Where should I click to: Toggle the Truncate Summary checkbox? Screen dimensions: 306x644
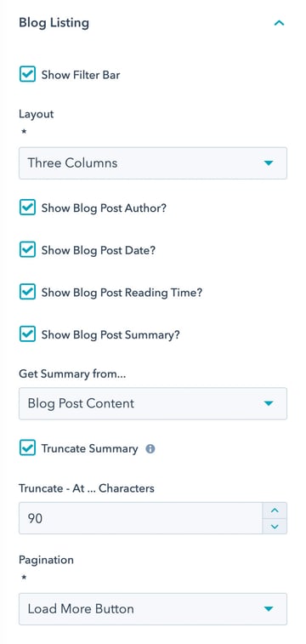coord(27,448)
